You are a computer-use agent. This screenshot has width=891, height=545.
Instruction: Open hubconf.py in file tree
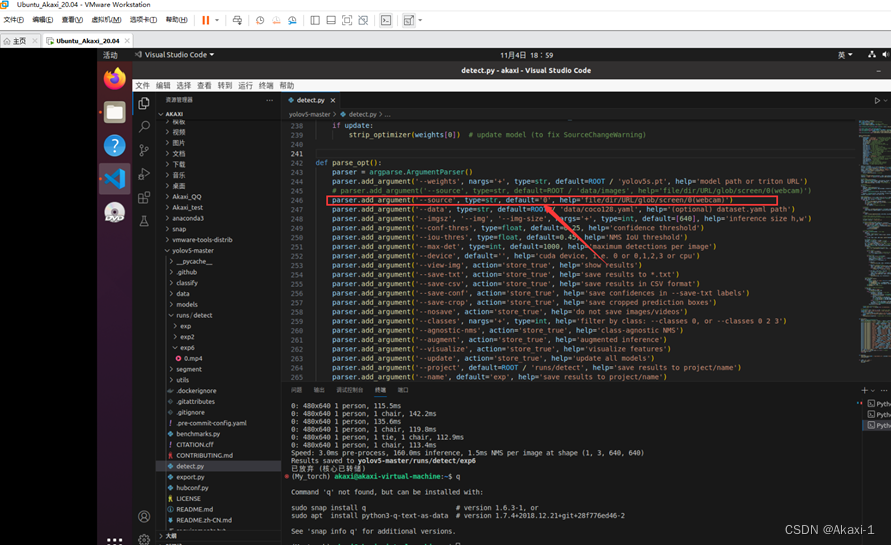192,488
